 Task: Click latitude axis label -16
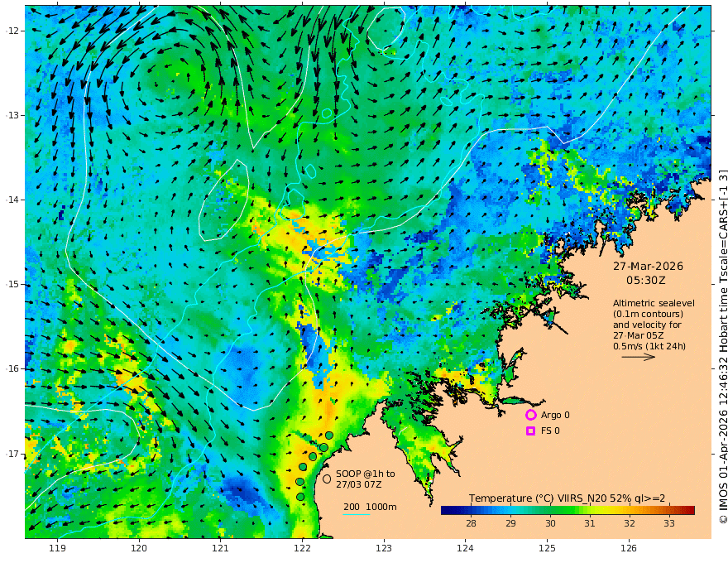tap(12, 368)
